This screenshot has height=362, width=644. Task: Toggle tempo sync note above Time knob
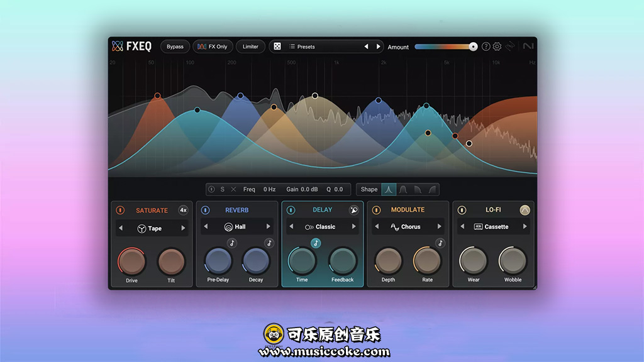point(316,243)
